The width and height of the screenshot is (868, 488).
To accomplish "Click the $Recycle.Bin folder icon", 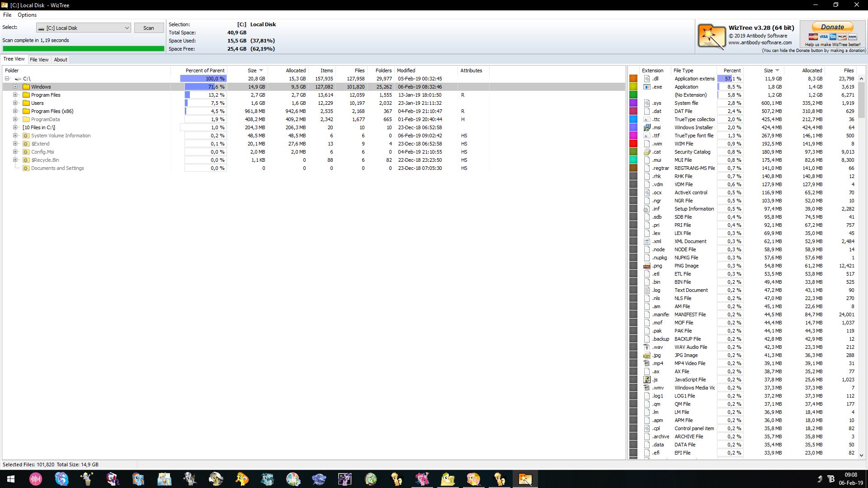I will click(26, 160).
